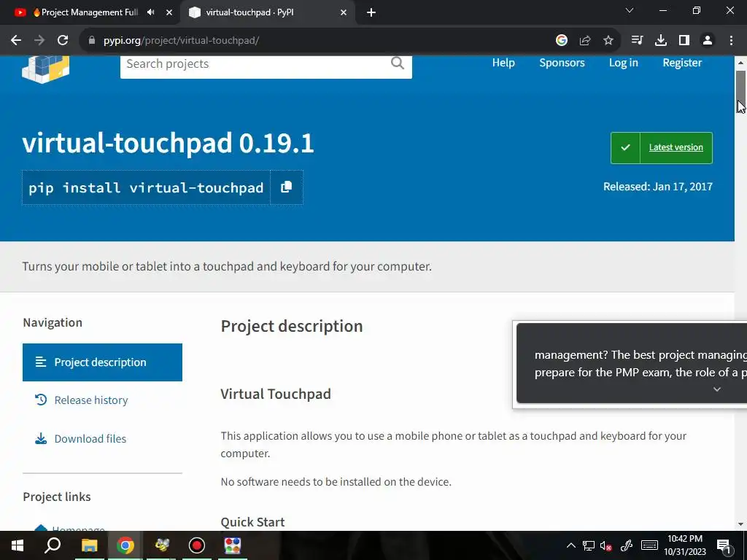Click the Latest version button
This screenshot has height=560, width=747.
click(662, 148)
